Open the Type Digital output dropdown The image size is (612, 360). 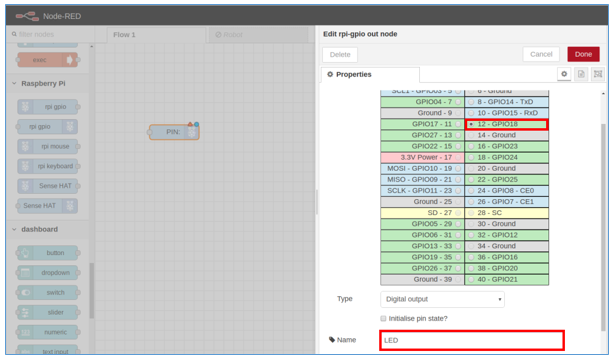[x=442, y=299]
